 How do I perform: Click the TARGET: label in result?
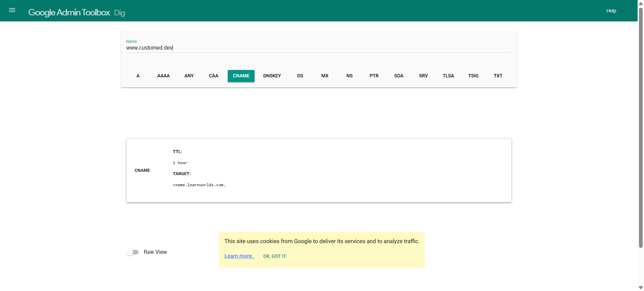181,174
